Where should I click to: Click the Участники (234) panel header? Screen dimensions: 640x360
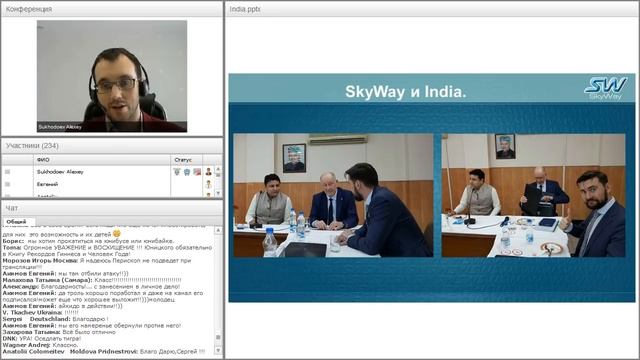112,146
